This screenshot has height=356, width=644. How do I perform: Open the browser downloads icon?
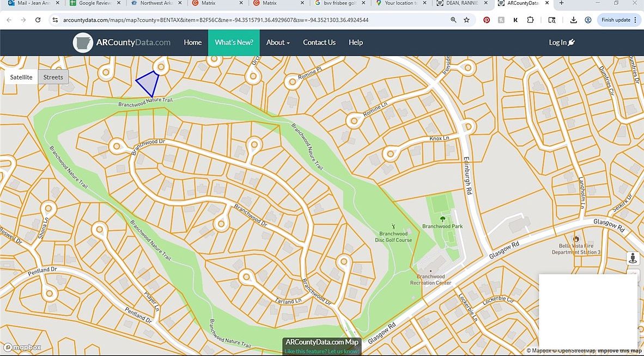(x=574, y=20)
